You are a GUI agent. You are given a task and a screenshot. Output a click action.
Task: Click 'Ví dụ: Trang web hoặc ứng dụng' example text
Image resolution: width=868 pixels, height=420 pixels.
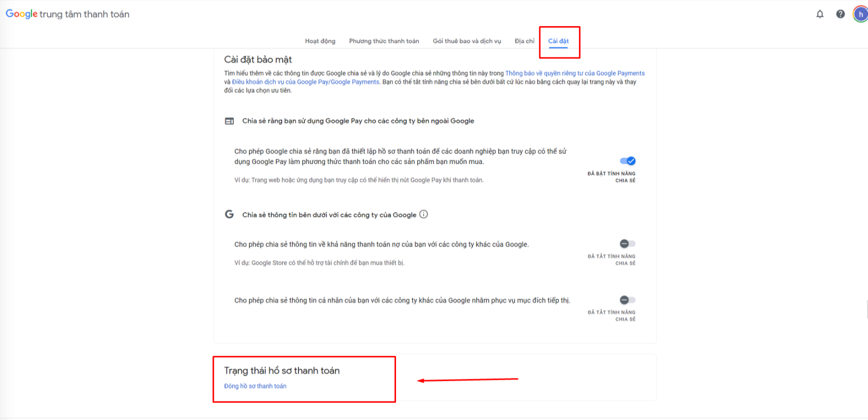click(359, 180)
